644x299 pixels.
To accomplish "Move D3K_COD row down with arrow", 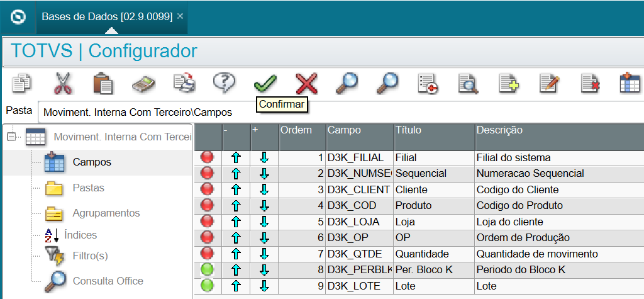I will [265, 206].
